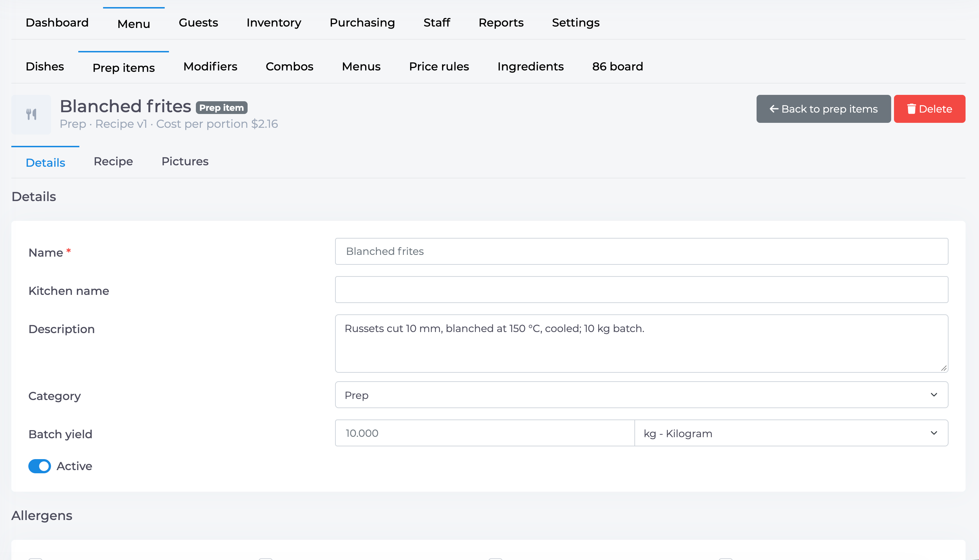The height and width of the screenshot is (560, 979).
Task: Click the Description textarea resize handle
Action: coord(944,368)
